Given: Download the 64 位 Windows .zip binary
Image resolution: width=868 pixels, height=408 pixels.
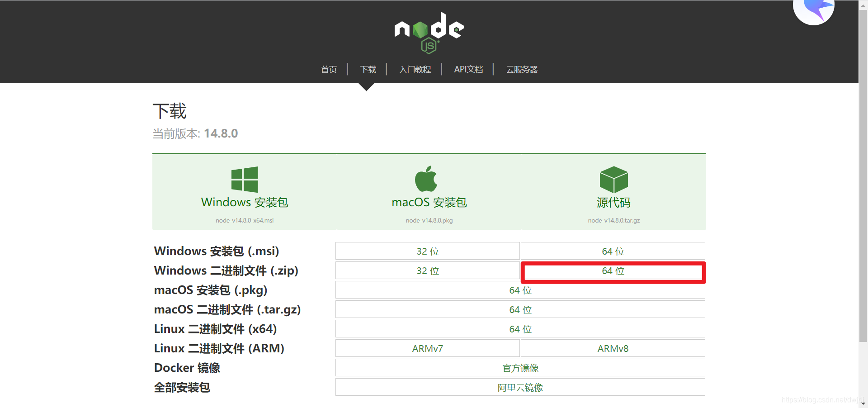Looking at the screenshot, I should click(613, 270).
